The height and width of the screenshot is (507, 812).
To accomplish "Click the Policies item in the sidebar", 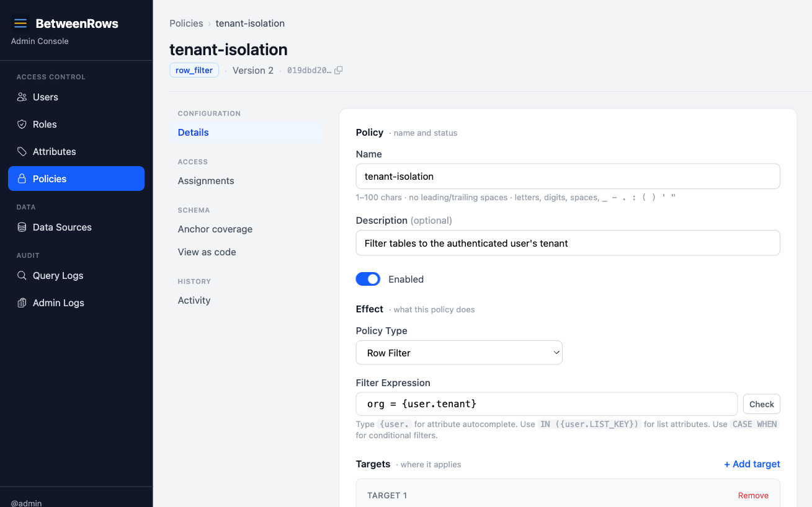I will tap(76, 179).
